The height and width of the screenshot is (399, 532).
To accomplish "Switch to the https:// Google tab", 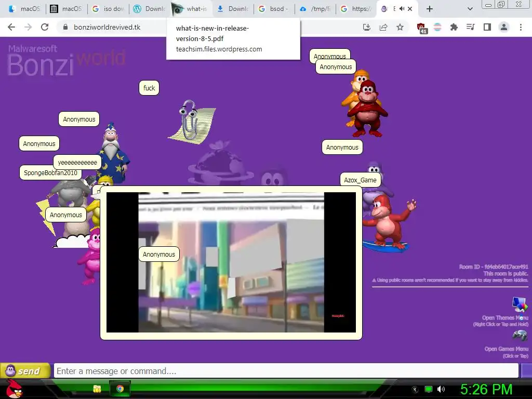I will pyautogui.click(x=357, y=9).
